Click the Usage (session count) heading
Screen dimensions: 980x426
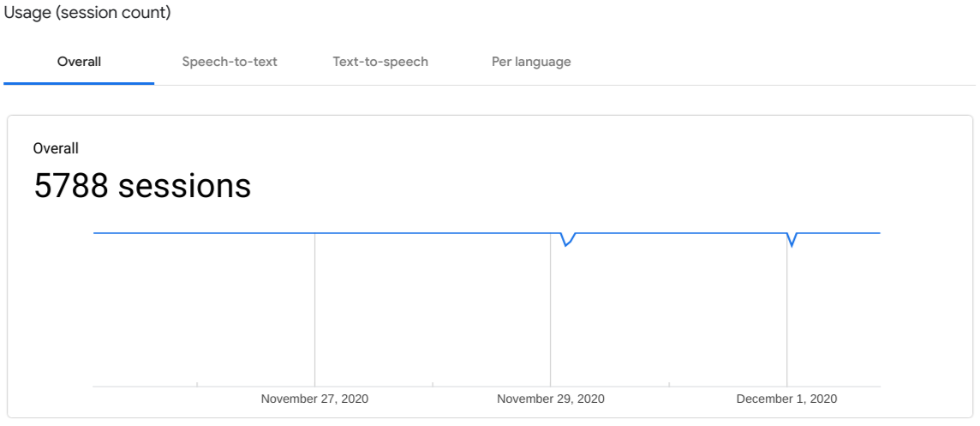click(x=87, y=13)
